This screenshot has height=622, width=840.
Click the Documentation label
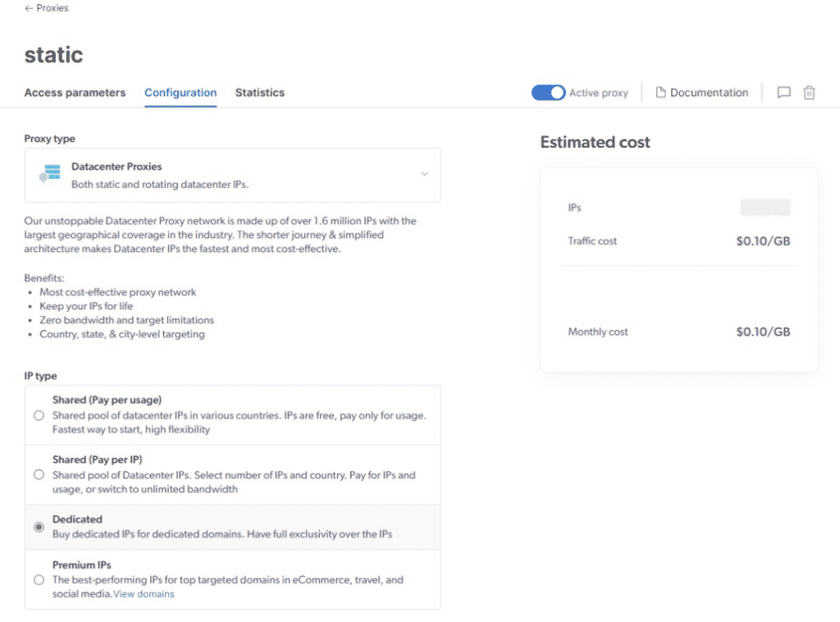tap(709, 92)
